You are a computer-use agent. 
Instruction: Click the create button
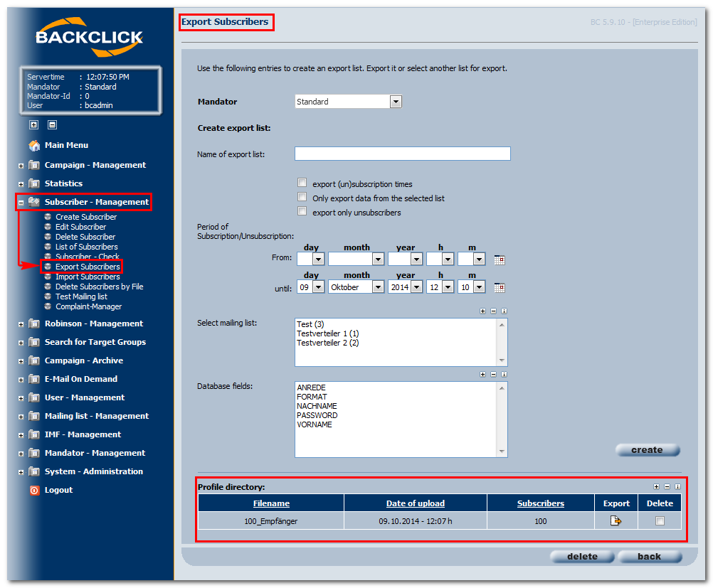(647, 450)
